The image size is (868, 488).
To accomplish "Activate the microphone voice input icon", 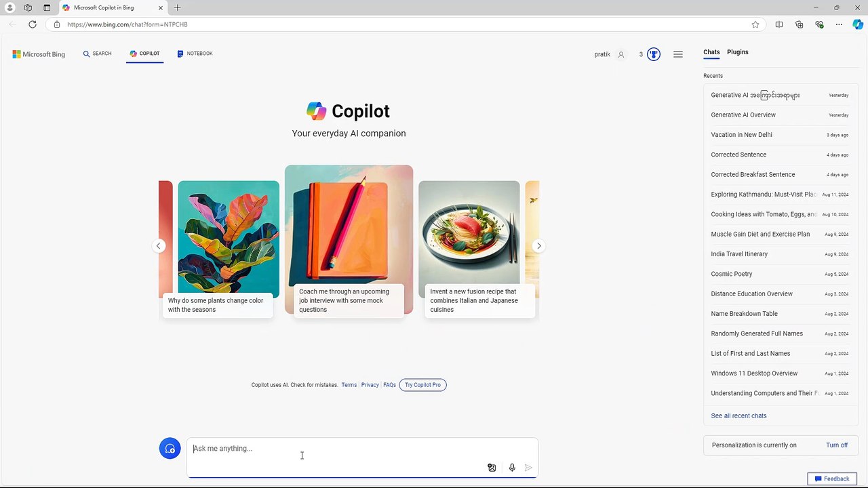I will pyautogui.click(x=512, y=468).
